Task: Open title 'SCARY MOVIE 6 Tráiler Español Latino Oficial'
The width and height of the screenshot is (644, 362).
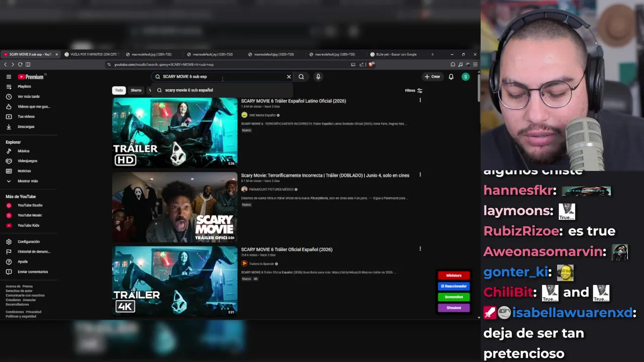Action: tap(293, 101)
